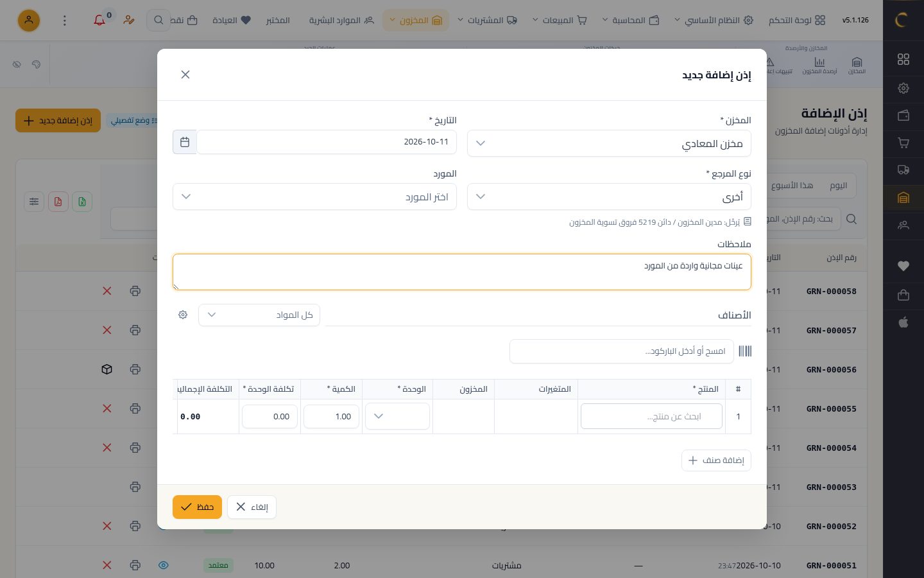Open the user profile avatar
Image resolution: width=924 pixels, height=578 pixels.
(x=29, y=21)
